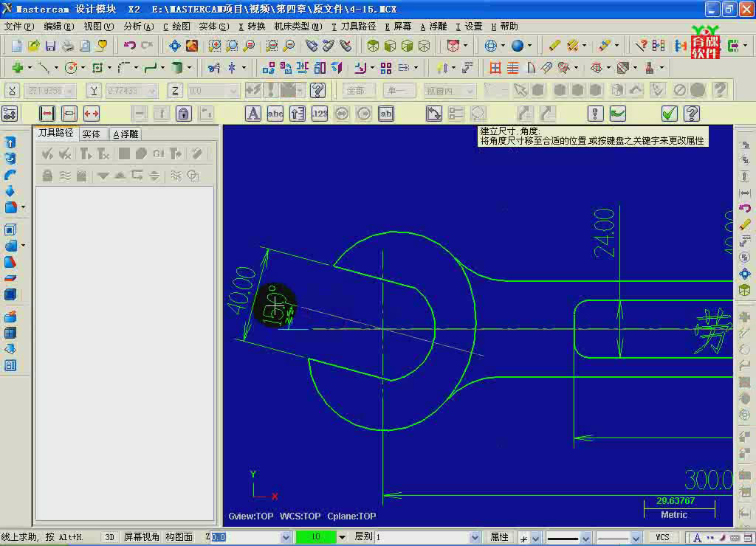
Task: Toggle the centered-text dimension button
Action: pyautogui.click(x=69, y=114)
